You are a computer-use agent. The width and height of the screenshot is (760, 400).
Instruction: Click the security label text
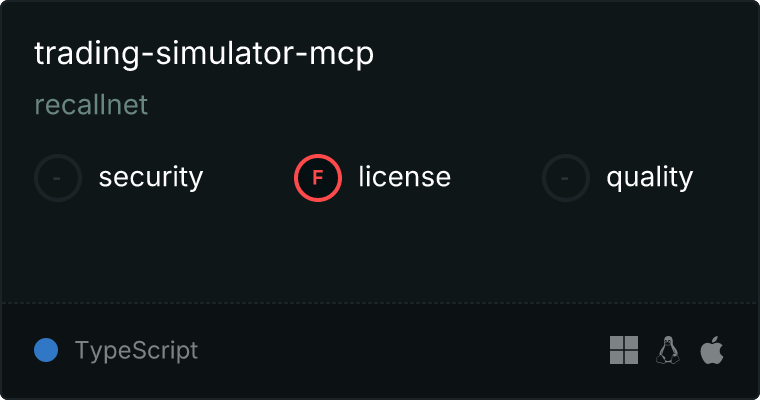click(x=151, y=177)
